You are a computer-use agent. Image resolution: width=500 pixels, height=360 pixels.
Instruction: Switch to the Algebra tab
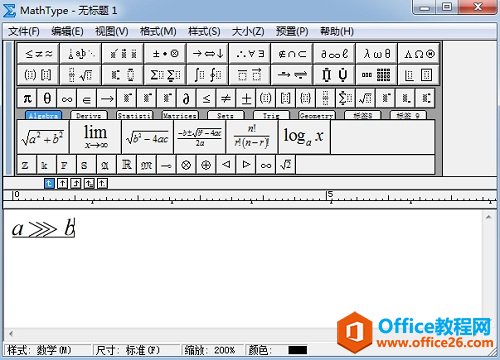click(44, 115)
